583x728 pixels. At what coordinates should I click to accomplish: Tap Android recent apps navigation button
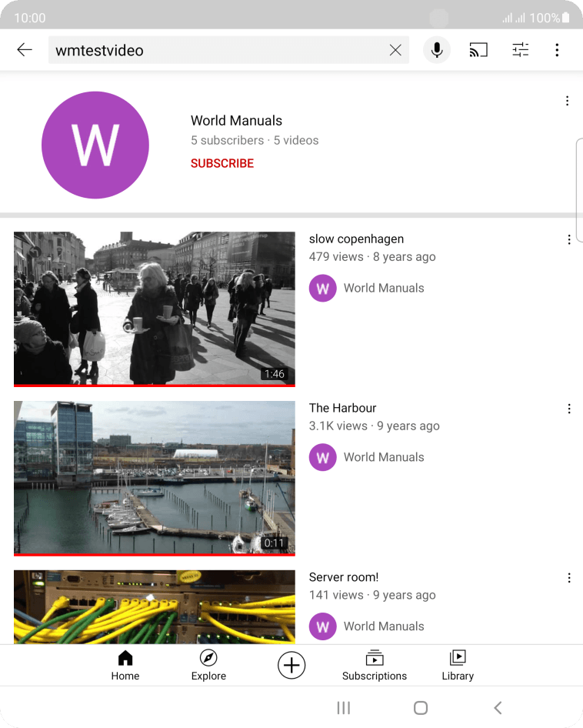coord(344,708)
